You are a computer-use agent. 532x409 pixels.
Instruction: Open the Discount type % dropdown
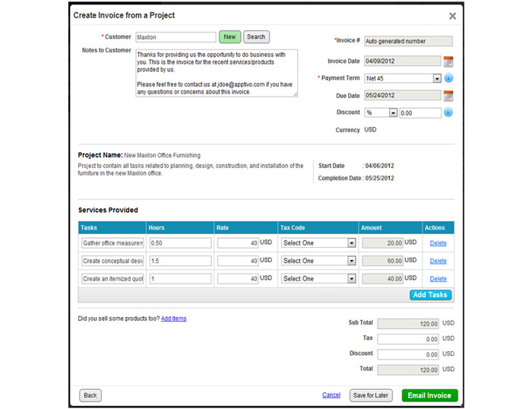tap(393, 113)
